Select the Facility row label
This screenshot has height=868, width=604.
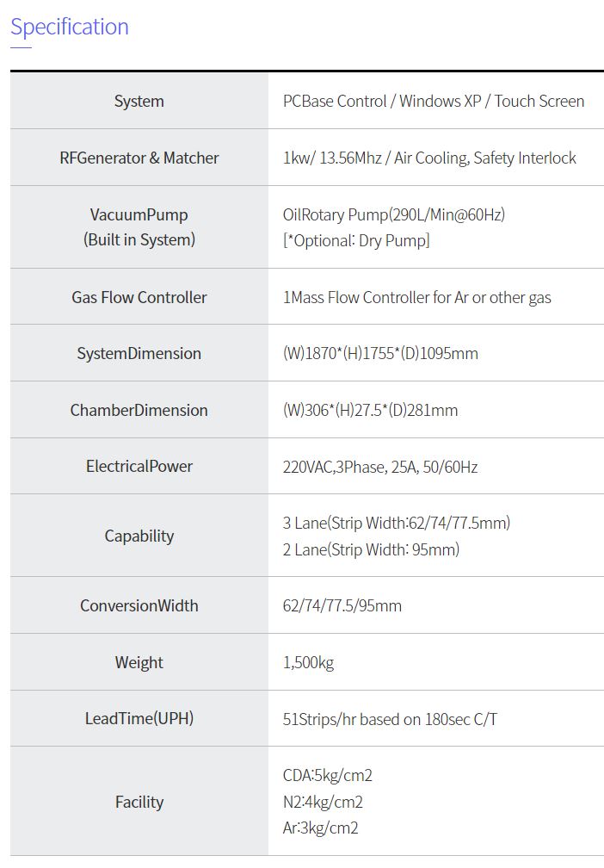coord(139,802)
